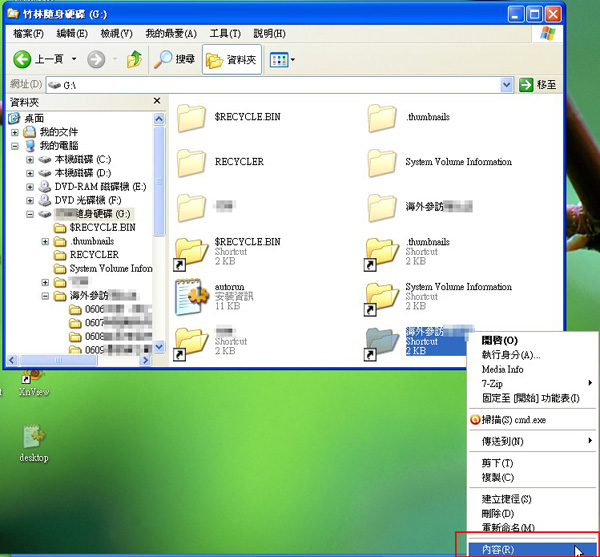600x557 pixels.
Task: Expand DVD-RAM 磁碟機 (E:) node
Action: pos(30,187)
